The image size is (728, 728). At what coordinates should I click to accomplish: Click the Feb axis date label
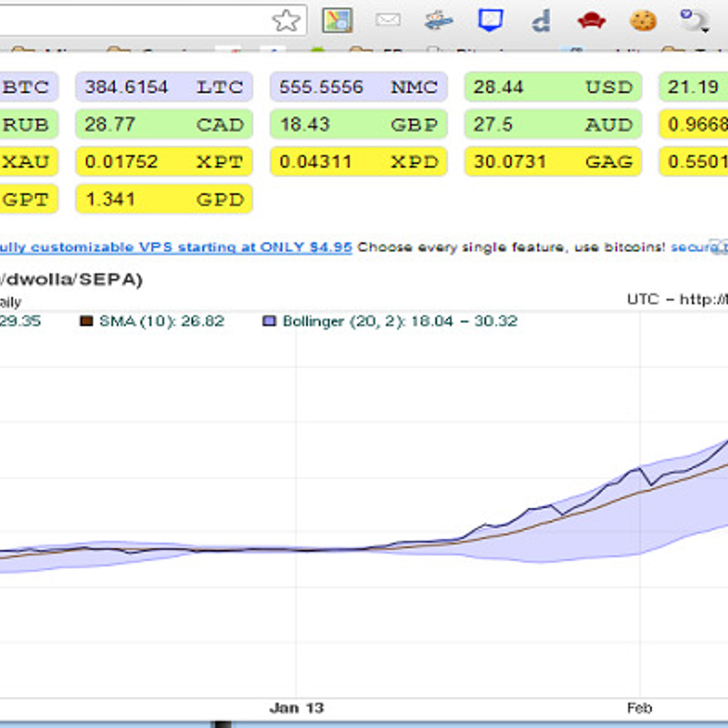[x=639, y=707]
